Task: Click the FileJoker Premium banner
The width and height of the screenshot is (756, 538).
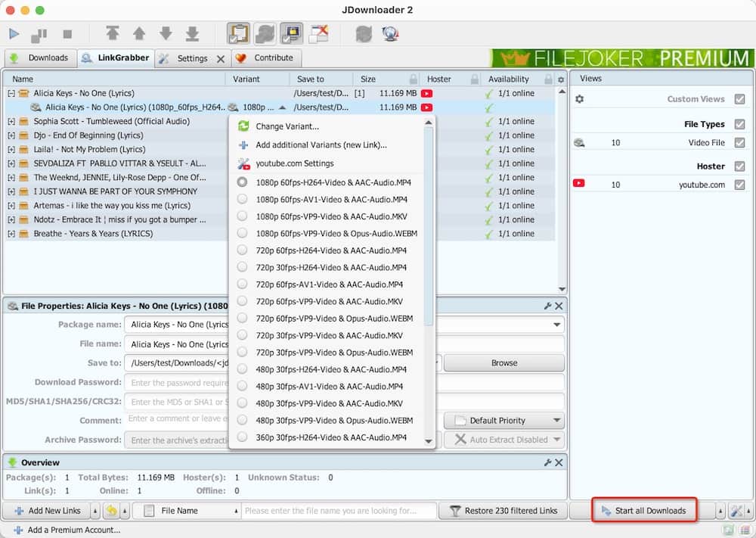Action: click(622, 58)
